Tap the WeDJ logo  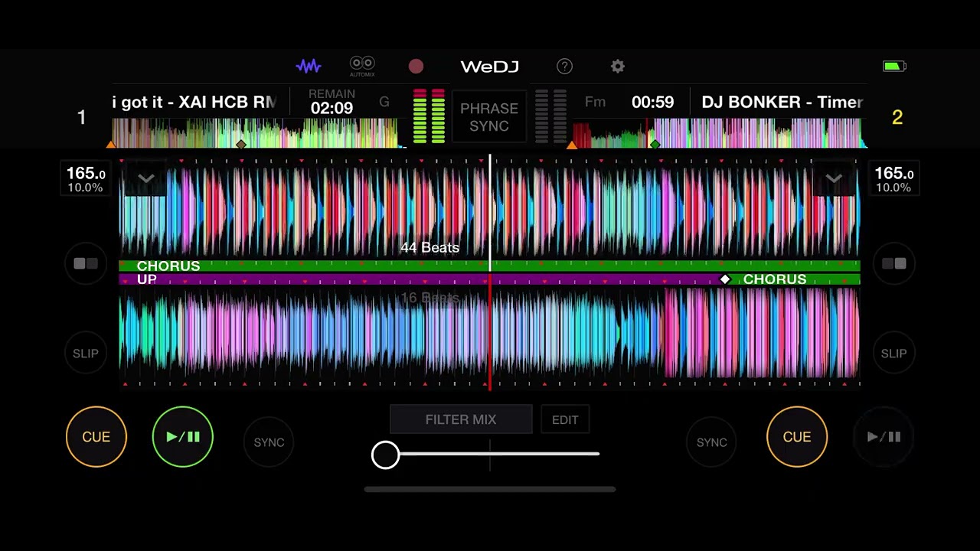click(x=489, y=67)
